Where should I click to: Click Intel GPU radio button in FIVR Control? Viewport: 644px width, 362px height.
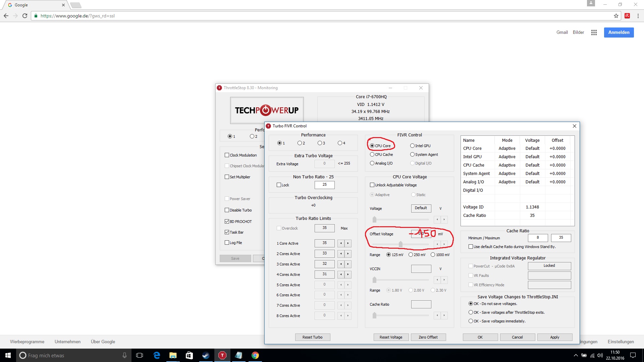[x=412, y=145]
